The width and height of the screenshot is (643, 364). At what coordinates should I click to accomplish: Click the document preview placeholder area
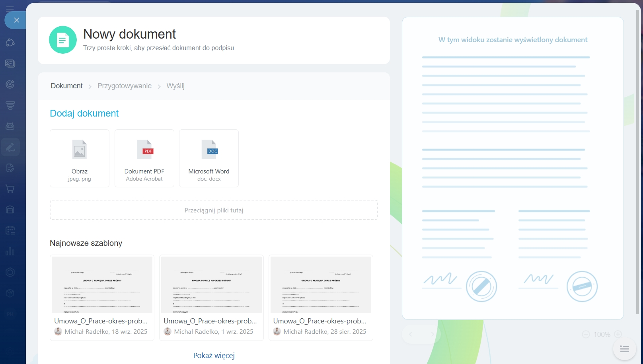[512, 168]
